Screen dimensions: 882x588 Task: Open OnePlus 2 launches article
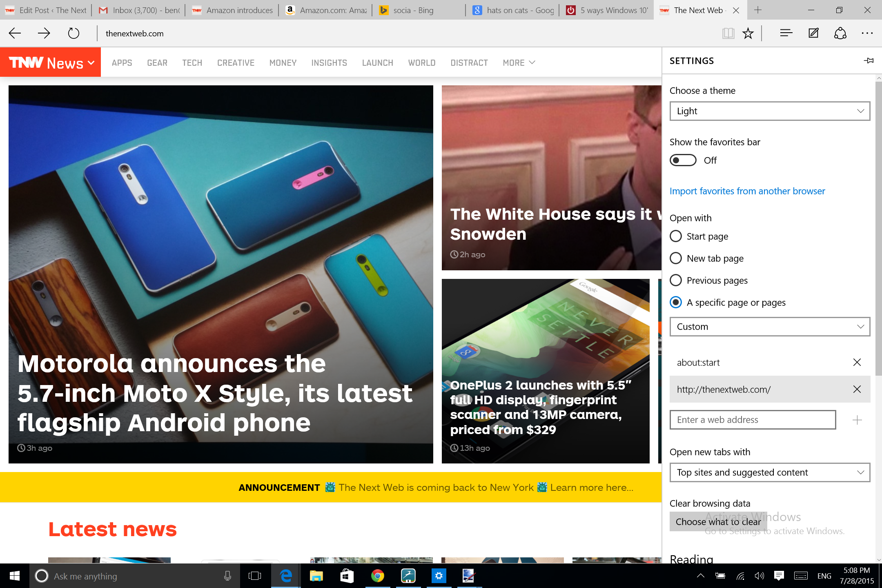(546, 371)
